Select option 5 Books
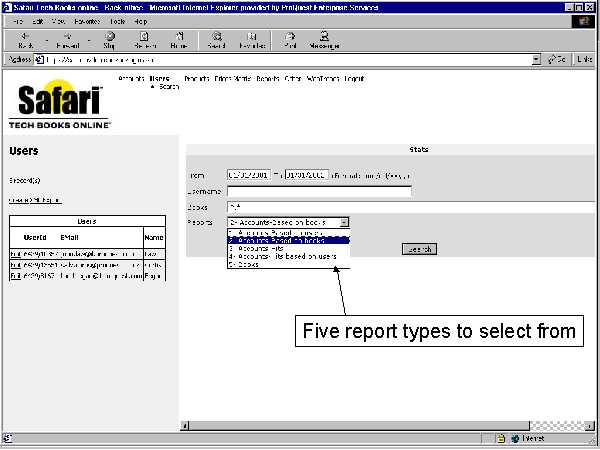This screenshot has width=600, height=450. [289, 264]
